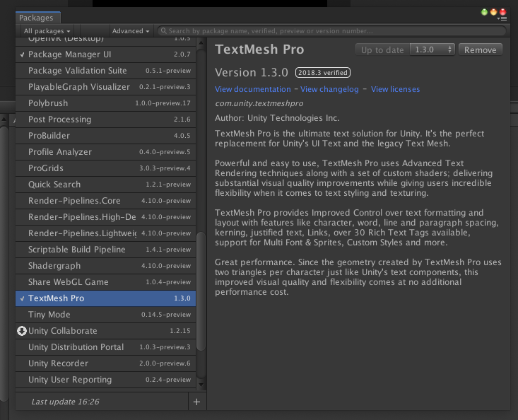Viewport: 518px width, 420px height.
Task: Open the View documentation link
Action: (253, 89)
